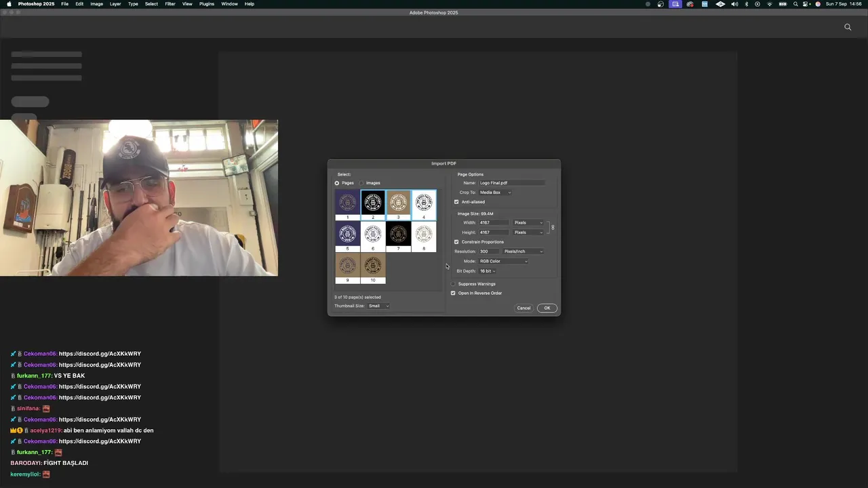
Task: Open the Type menu
Action: point(133,4)
